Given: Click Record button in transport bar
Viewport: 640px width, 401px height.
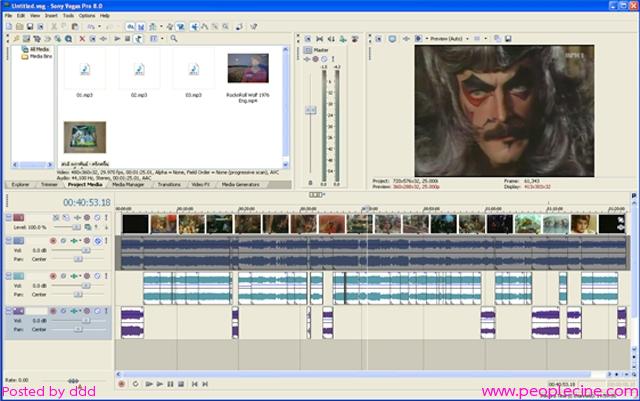Looking at the screenshot, I should point(122,384).
